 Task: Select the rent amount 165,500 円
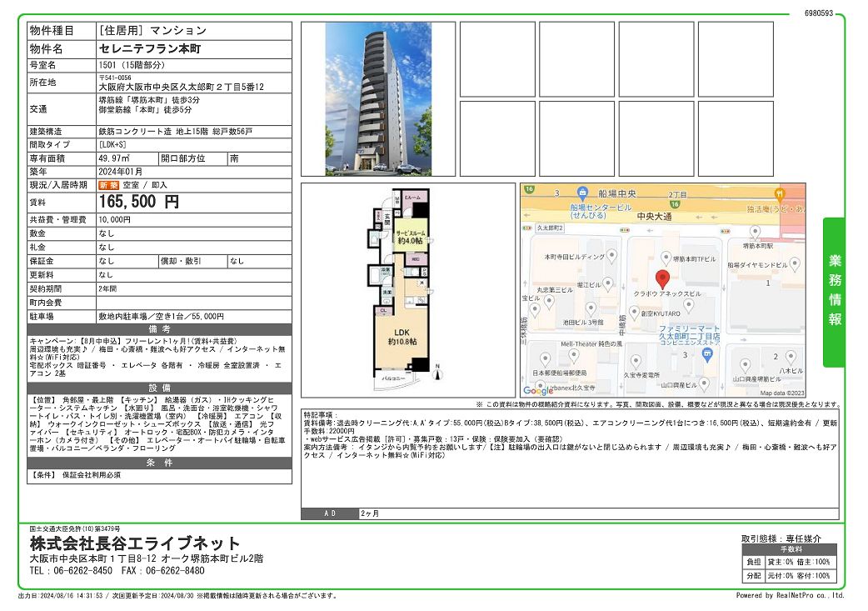[x=139, y=202]
